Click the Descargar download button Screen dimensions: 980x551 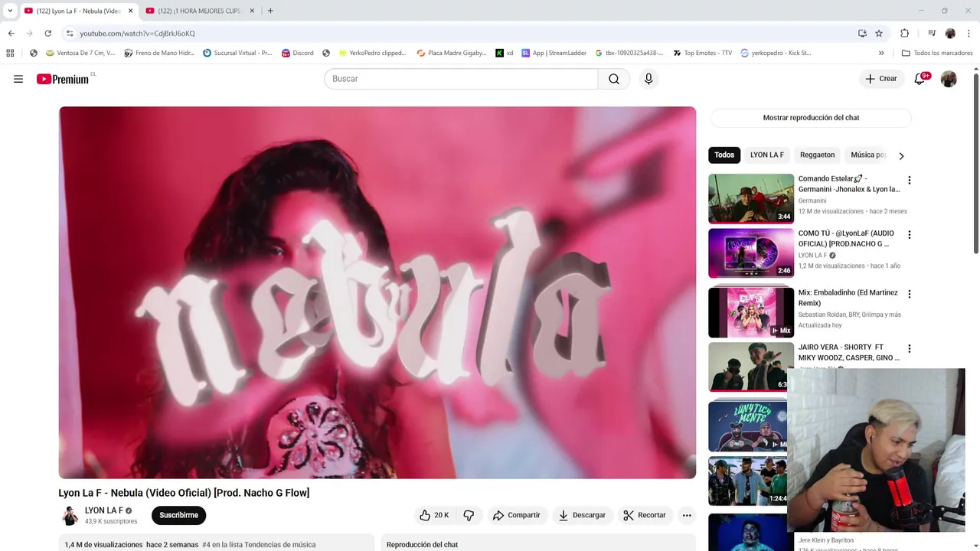[x=582, y=515]
